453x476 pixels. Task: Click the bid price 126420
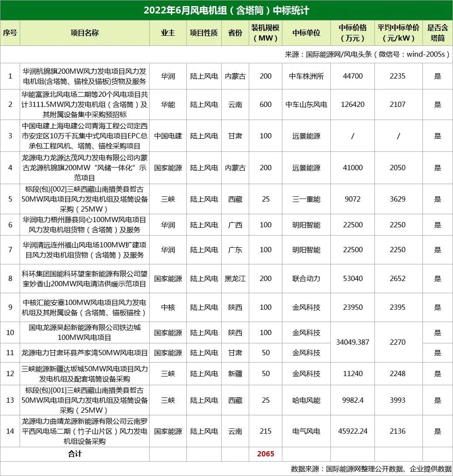click(353, 104)
